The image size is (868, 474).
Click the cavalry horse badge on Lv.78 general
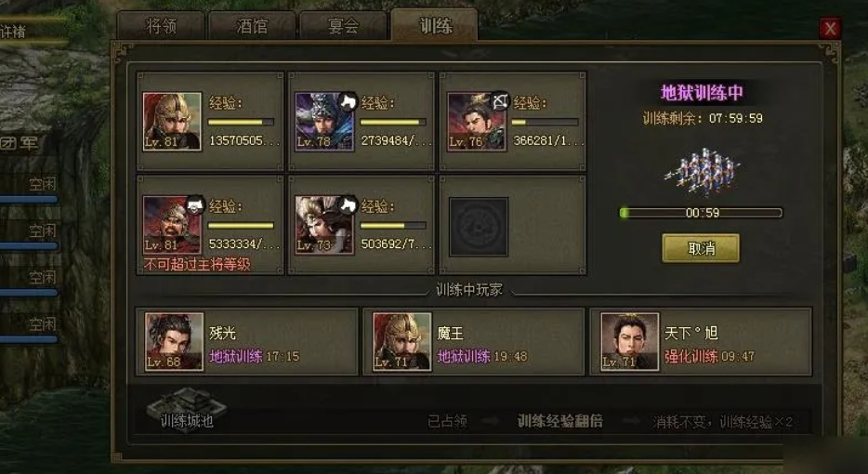point(348,100)
